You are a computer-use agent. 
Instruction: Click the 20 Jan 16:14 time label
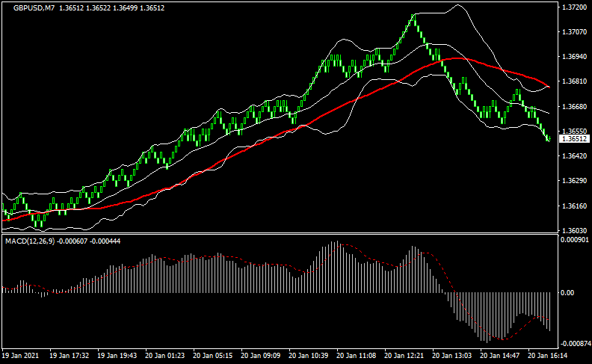(547, 356)
